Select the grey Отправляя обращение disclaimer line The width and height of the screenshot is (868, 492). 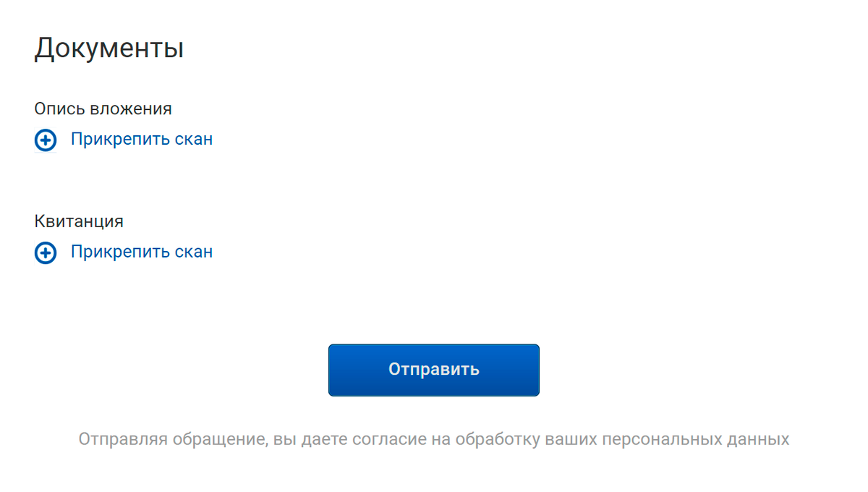(x=434, y=439)
